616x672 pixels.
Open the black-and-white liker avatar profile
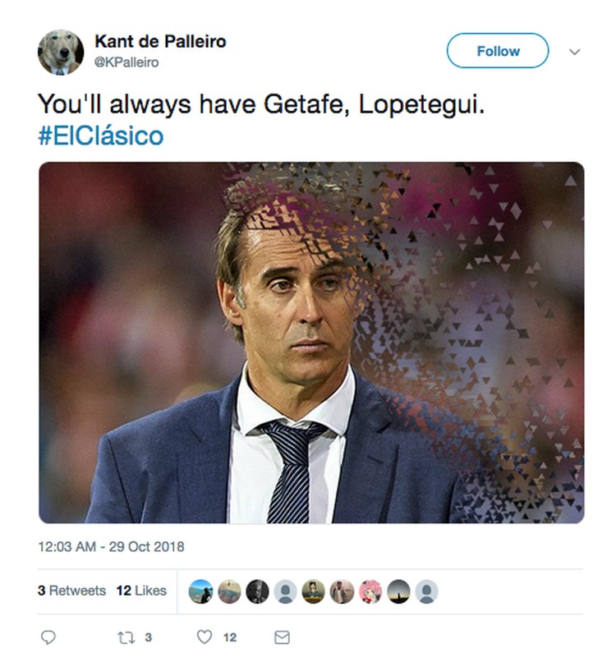257,591
